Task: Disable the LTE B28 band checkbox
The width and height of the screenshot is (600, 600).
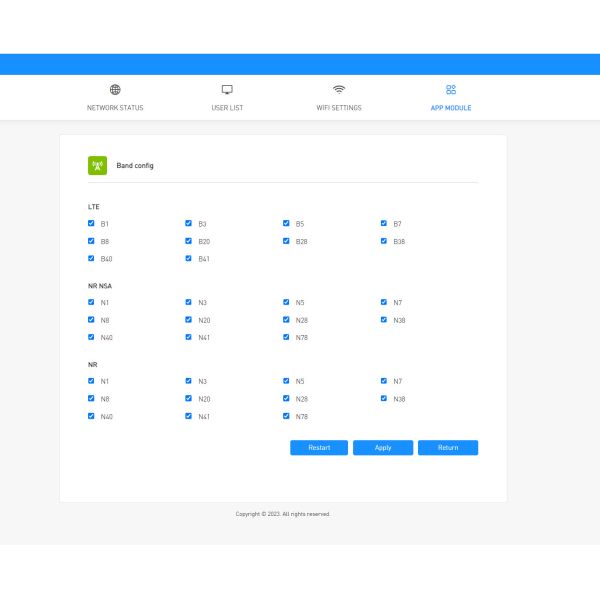Action: pyautogui.click(x=286, y=241)
